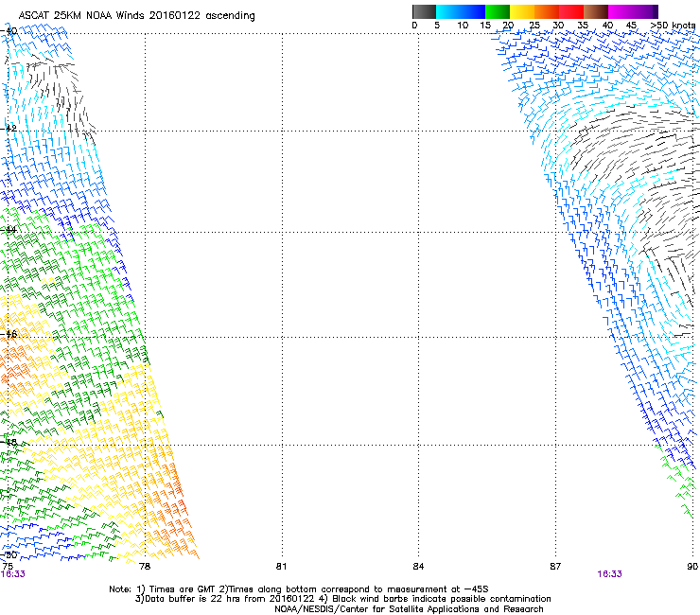
Task: Click the purple '16:33' time label near longitude 75
Action: [x=12, y=574]
